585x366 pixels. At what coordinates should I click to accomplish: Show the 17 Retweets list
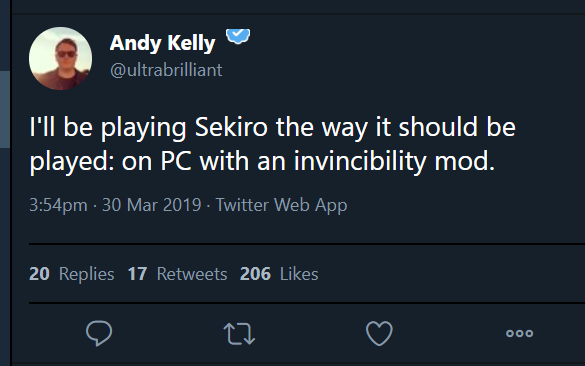(177, 274)
